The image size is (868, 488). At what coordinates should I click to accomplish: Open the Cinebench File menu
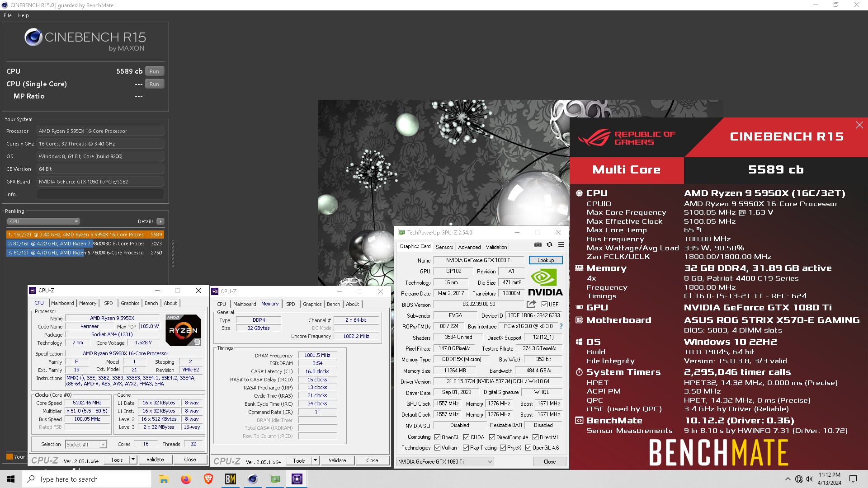click(x=8, y=15)
